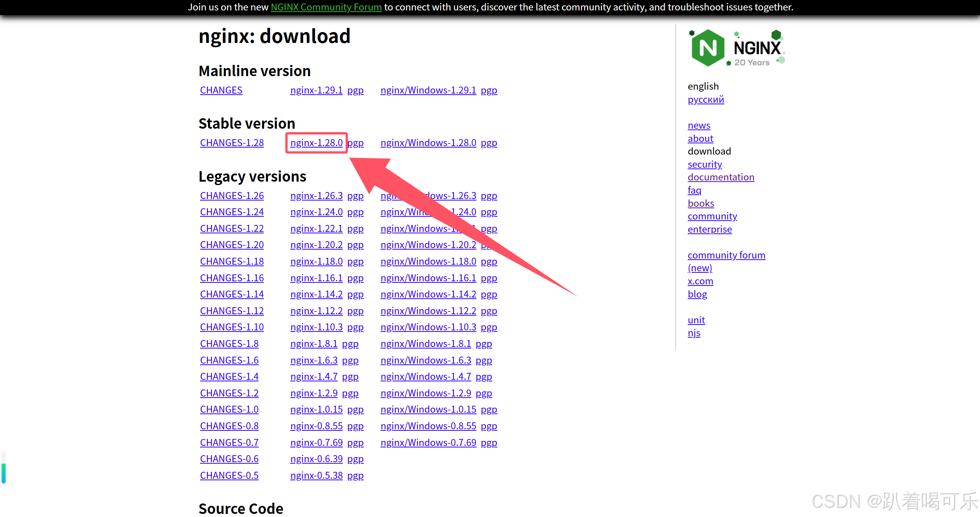Open the pgp signature for nginx-1.29.1
The width and height of the screenshot is (980, 517).
pos(355,90)
